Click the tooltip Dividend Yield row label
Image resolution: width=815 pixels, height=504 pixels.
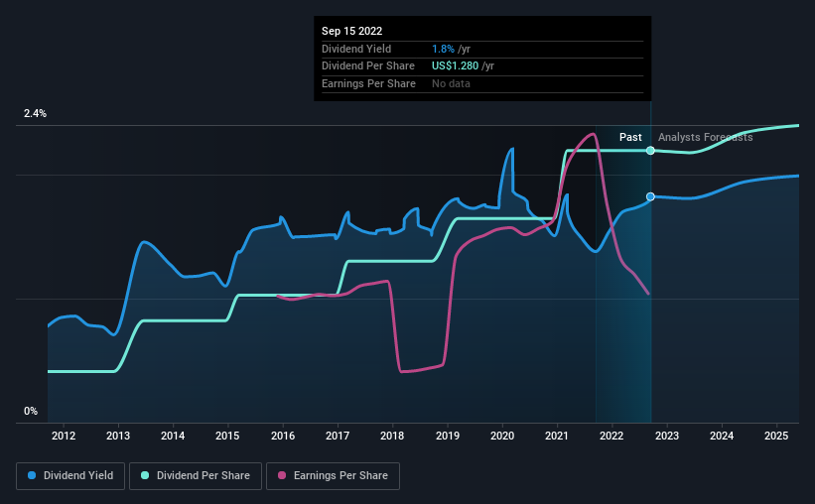coord(356,49)
